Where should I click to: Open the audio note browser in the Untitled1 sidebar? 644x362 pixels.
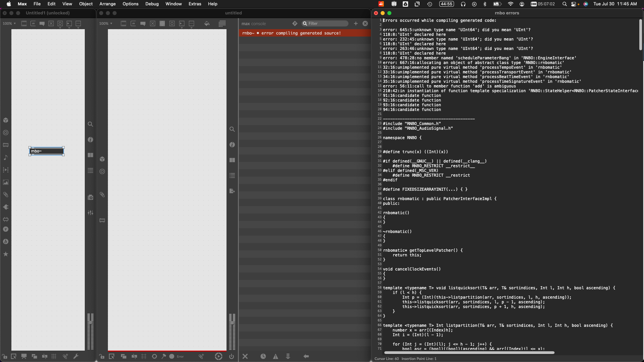pyautogui.click(x=6, y=157)
